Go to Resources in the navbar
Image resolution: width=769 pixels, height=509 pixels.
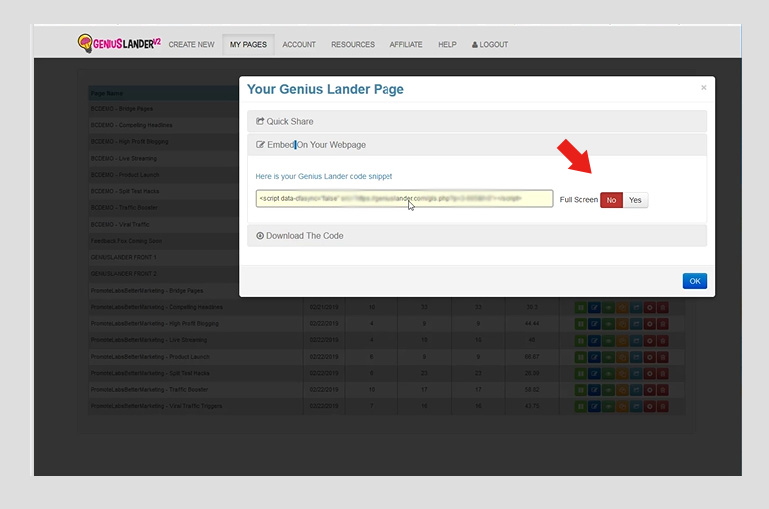(353, 45)
